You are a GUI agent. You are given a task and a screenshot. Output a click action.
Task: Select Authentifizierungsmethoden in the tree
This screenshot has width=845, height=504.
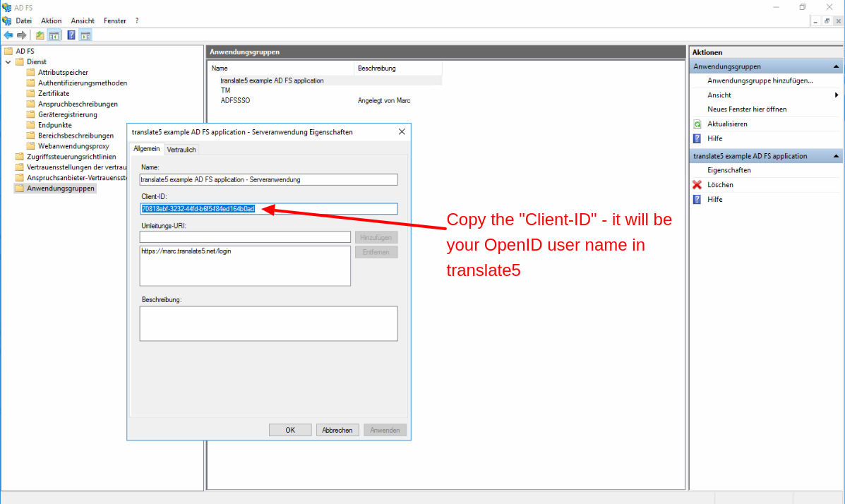click(83, 83)
